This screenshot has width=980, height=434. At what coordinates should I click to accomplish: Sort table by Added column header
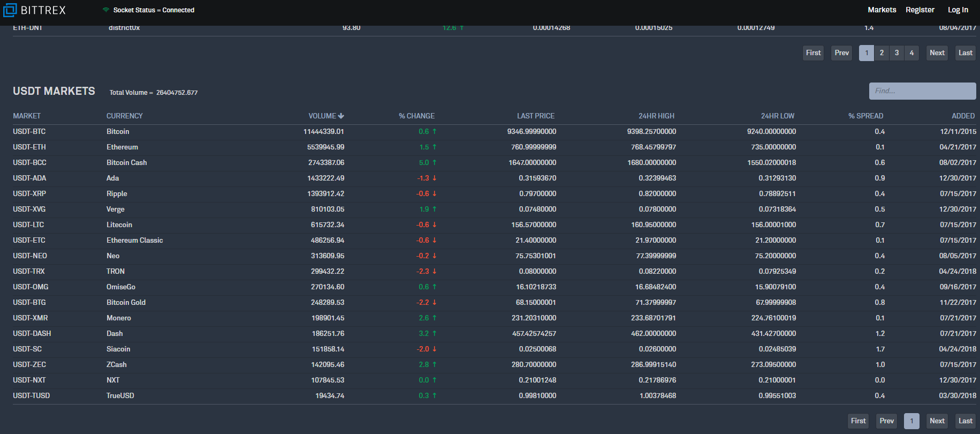(963, 116)
